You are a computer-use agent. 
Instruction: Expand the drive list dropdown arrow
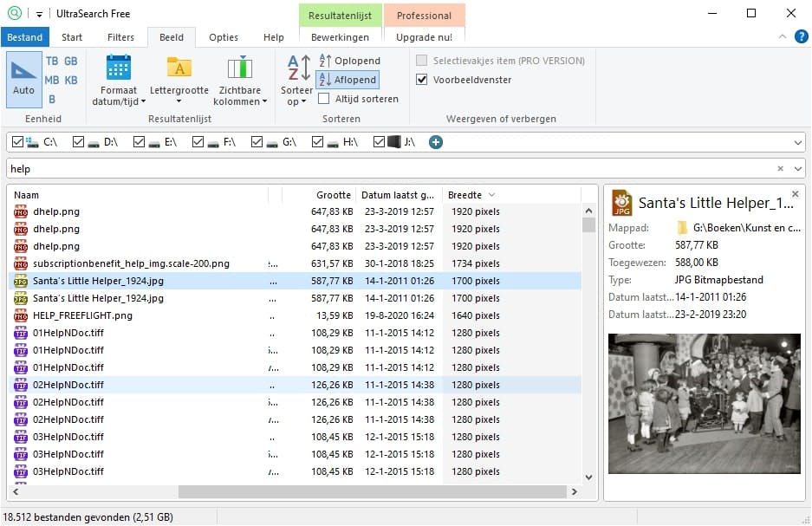pos(797,142)
